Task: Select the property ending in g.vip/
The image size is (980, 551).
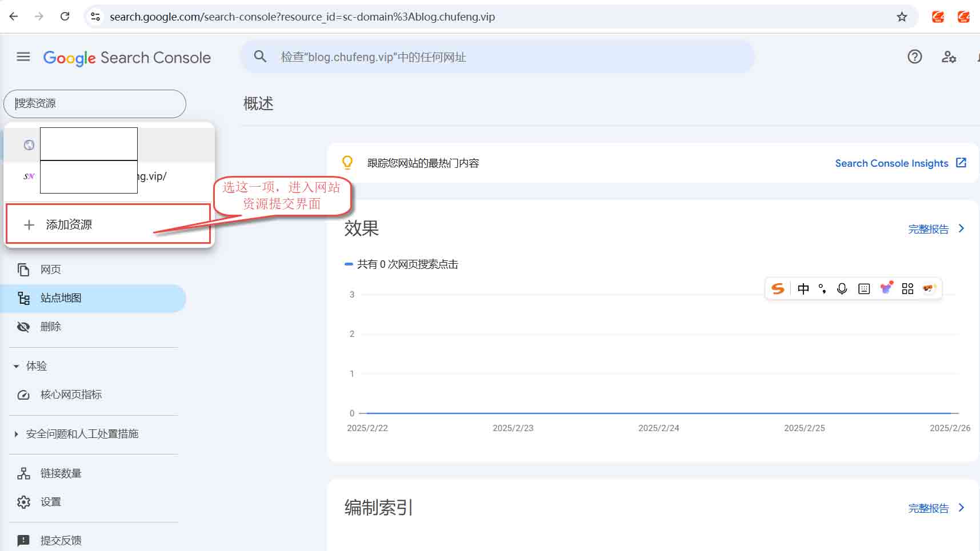Action: pyautogui.click(x=109, y=176)
